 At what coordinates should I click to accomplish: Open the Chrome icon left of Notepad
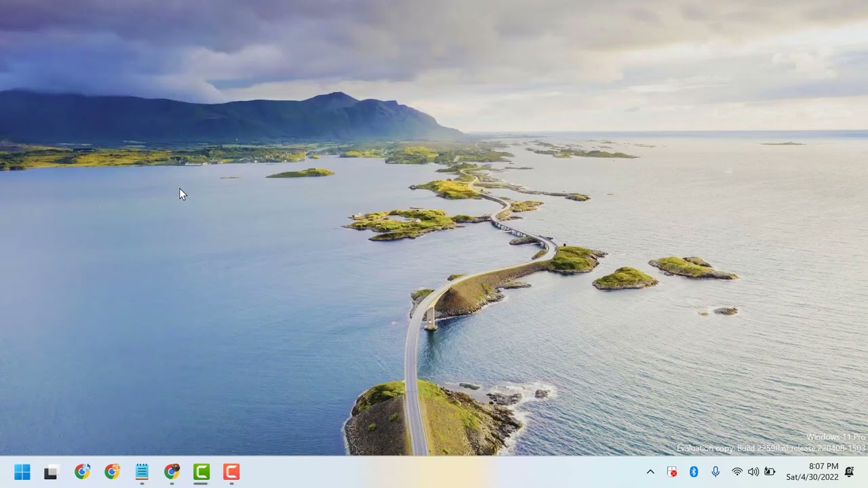(x=112, y=472)
